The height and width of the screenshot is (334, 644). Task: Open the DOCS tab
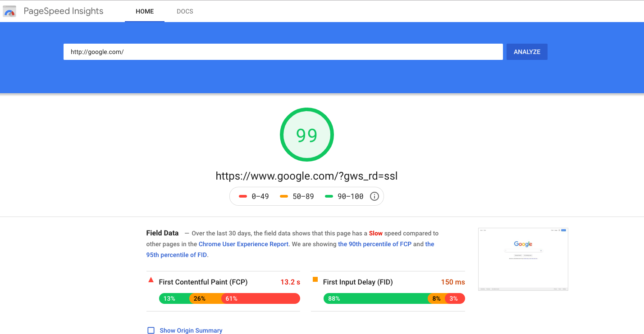pos(185,11)
